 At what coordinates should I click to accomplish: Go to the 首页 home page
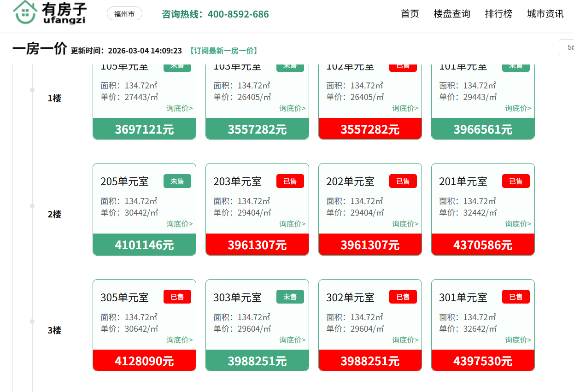coord(410,14)
